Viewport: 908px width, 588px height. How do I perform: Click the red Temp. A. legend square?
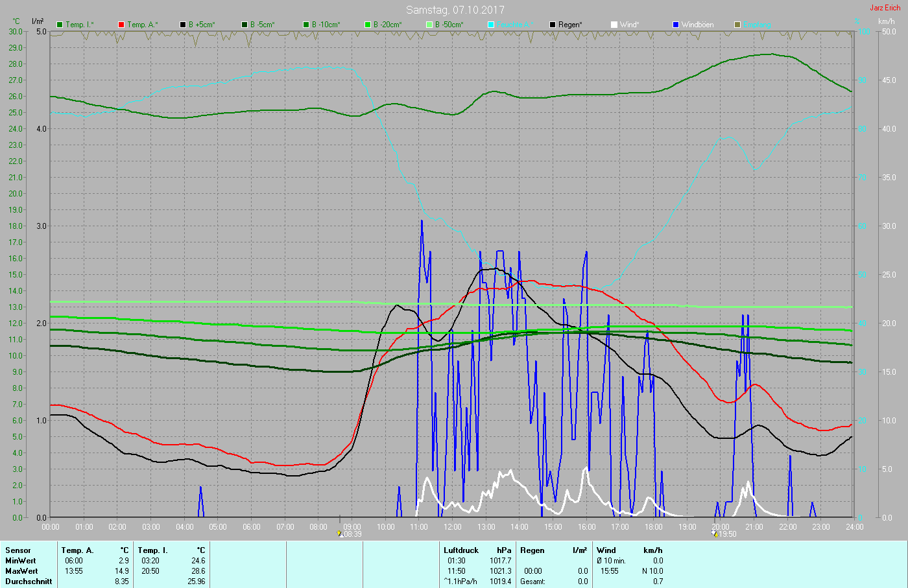[121, 25]
